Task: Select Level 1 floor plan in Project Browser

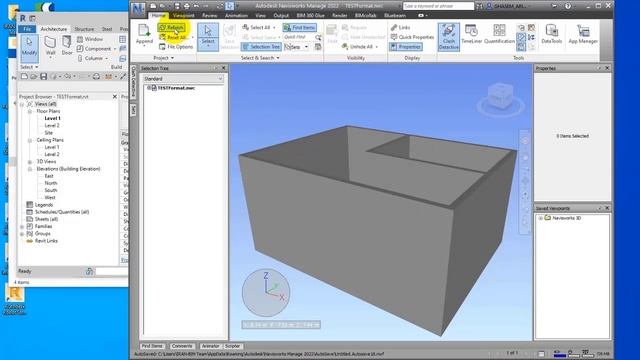Action: (x=52, y=118)
